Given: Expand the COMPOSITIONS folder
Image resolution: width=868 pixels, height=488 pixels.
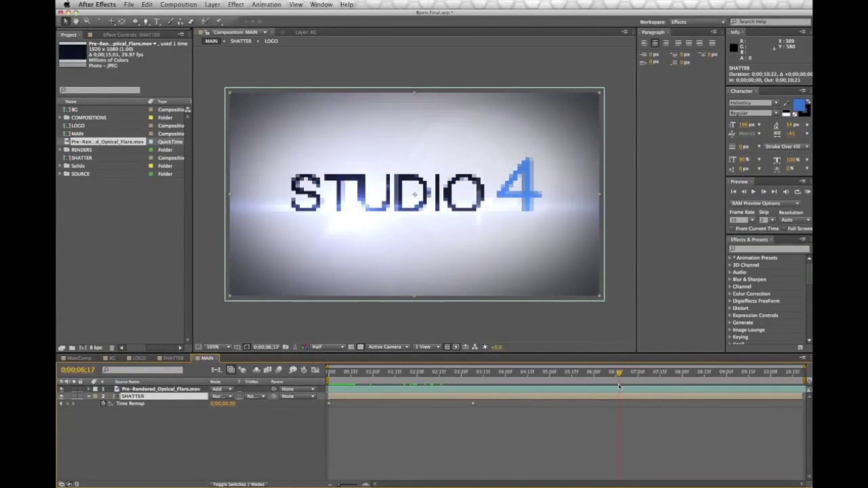Looking at the screenshot, I should (61, 117).
